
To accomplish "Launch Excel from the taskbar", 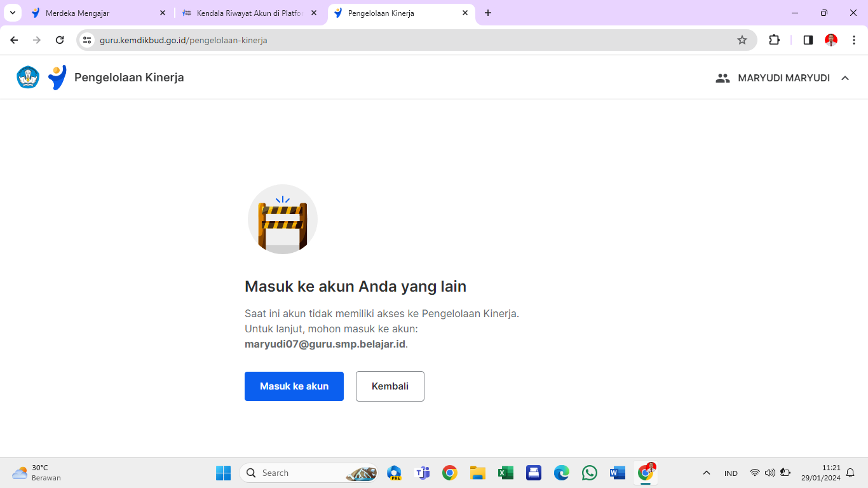I will coord(506,473).
